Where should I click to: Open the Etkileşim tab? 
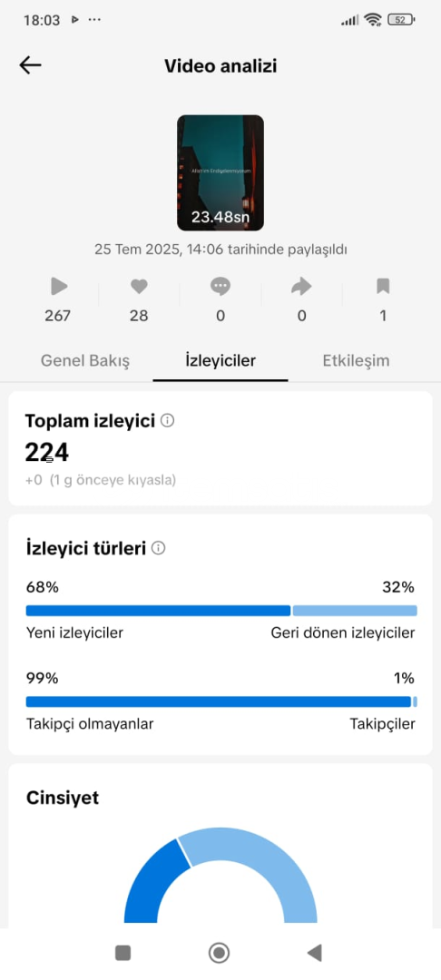coord(356,360)
